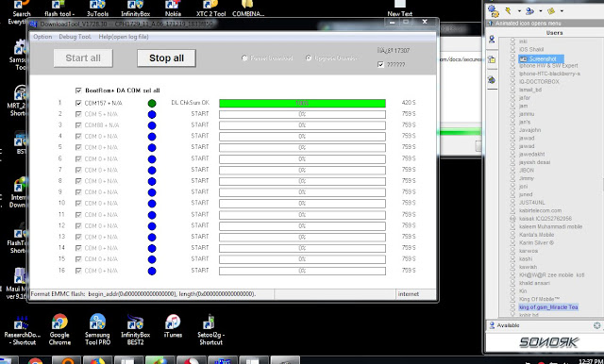This screenshot has width=604, height=364.
Task: Click the round icon right of Available
Action: [596, 325]
